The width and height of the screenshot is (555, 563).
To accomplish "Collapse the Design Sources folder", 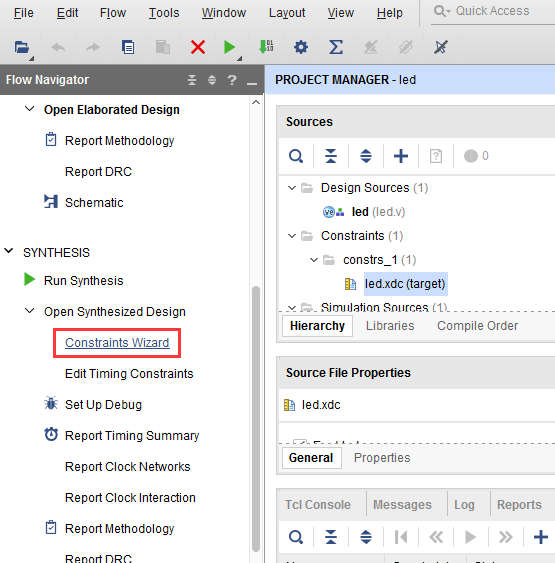I will 292,188.
